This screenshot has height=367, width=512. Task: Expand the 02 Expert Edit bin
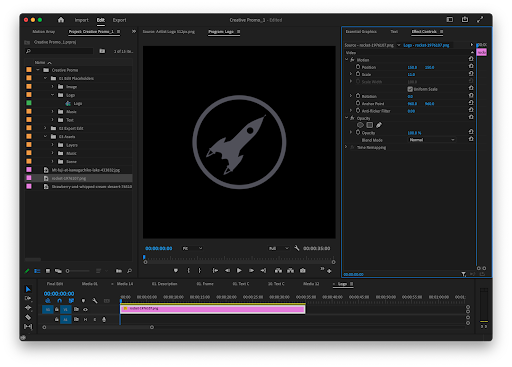click(x=45, y=128)
